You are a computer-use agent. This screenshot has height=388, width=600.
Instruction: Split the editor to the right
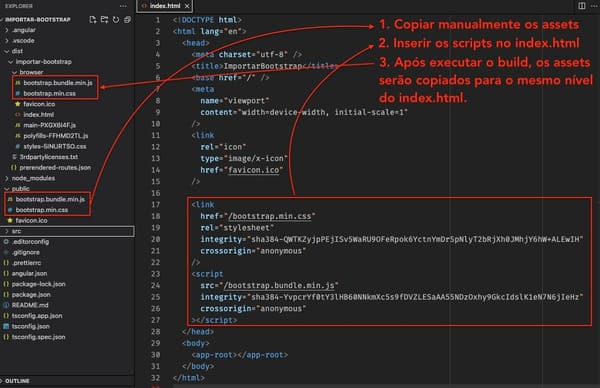point(582,6)
